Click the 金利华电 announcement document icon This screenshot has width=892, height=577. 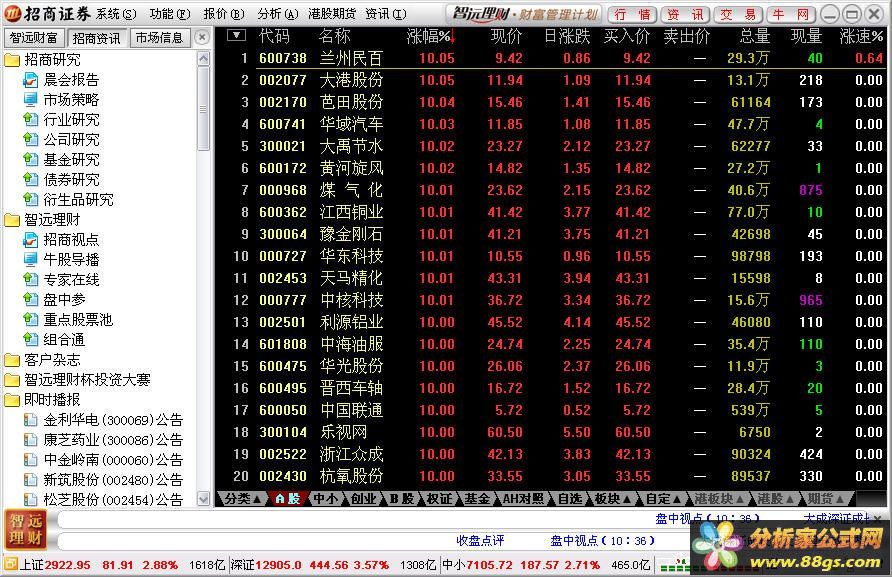point(30,420)
